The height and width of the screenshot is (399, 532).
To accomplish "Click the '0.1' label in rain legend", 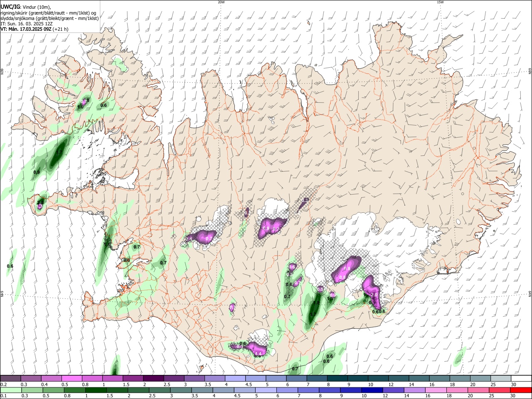I will (x=4, y=396).
